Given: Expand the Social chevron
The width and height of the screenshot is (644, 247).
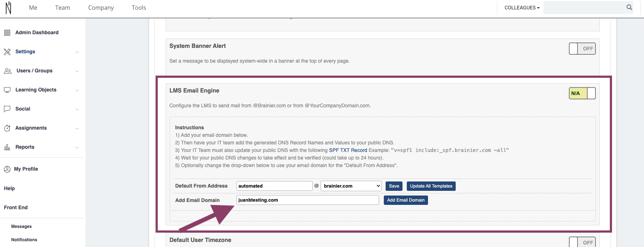Looking at the screenshot, I should pyautogui.click(x=77, y=109).
